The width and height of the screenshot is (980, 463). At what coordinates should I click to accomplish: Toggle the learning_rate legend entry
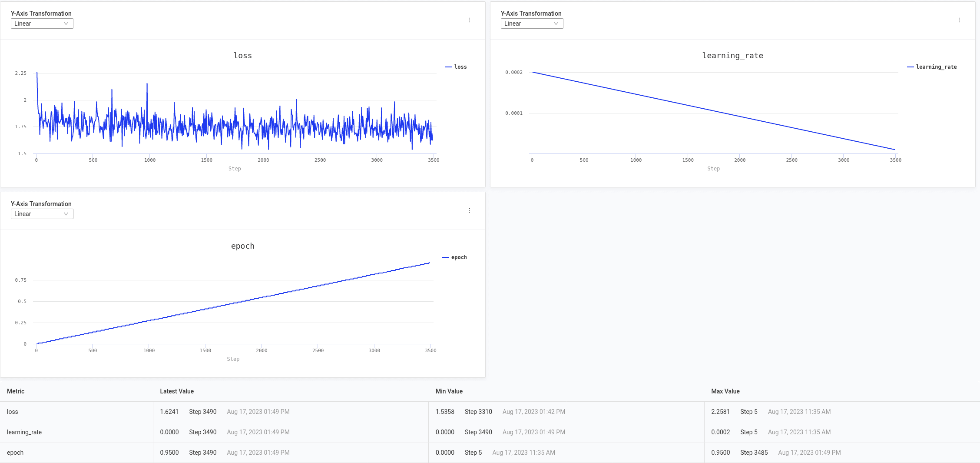[932, 67]
